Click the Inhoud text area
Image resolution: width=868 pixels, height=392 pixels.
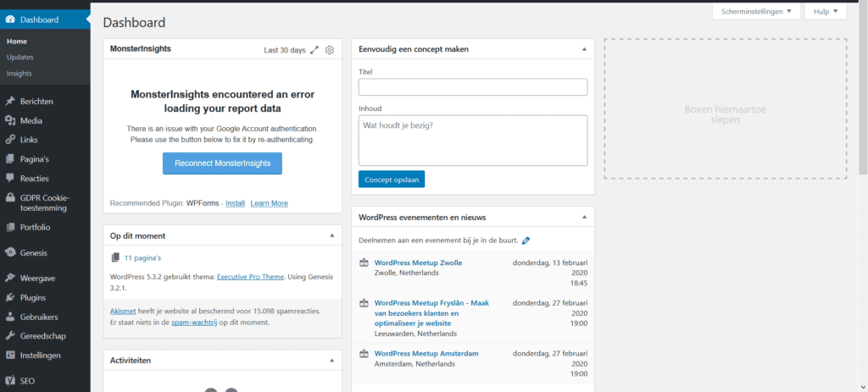coord(473,141)
